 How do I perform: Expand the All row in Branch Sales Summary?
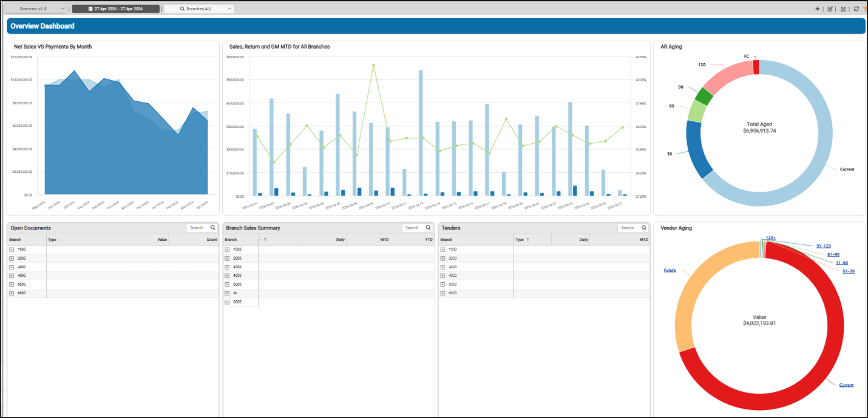227,293
